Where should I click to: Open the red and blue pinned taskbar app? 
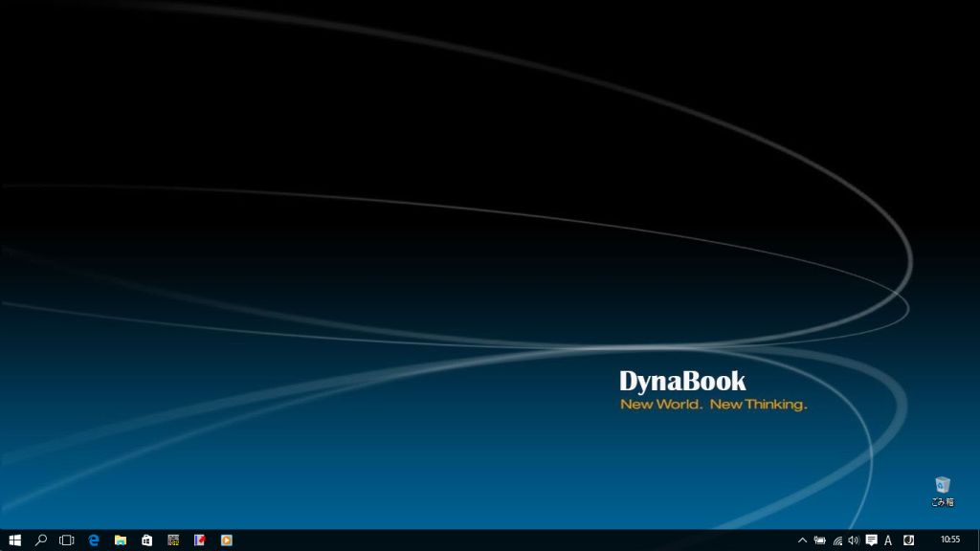click(x=200, y=540)
